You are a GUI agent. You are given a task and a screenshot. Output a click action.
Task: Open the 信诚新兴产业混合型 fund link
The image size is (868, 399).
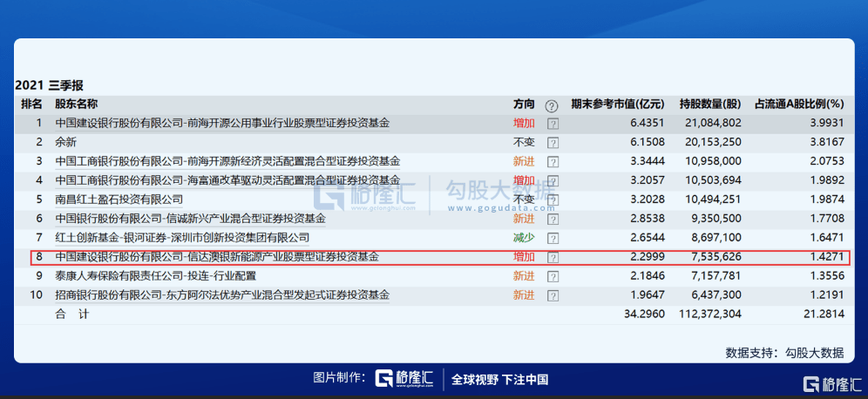(190, 218)
